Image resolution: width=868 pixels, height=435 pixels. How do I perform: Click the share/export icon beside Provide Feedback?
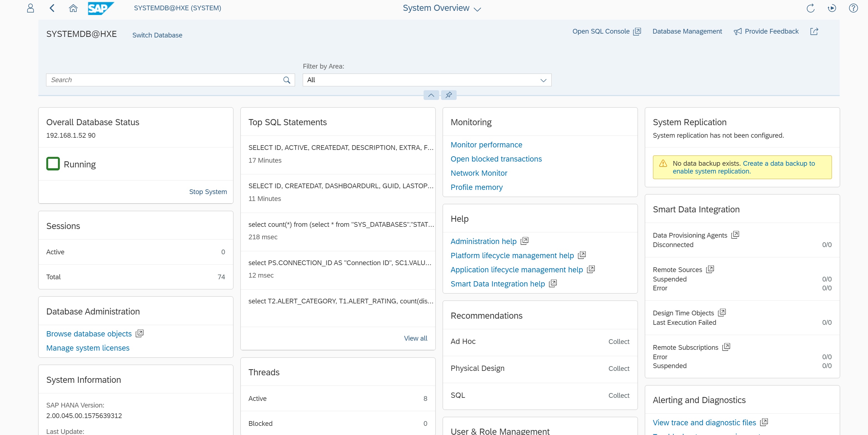[814, 31]
